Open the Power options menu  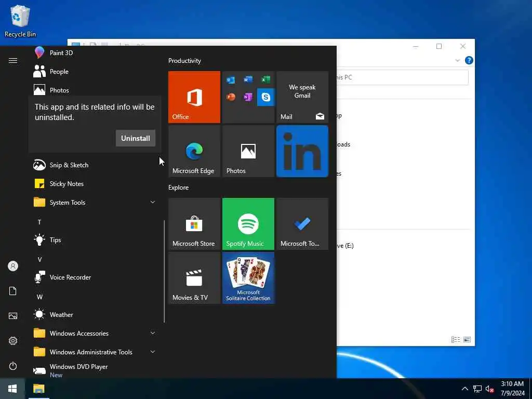13,366
